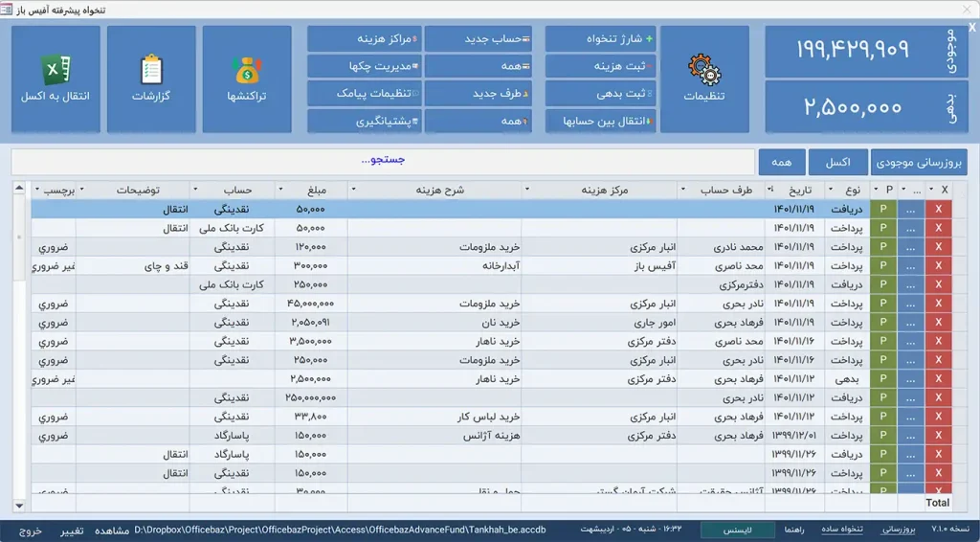The height and width of the screenshot is (542, 980).
Task: Close the blue dashboard panel with white X
Action: click(x=972, y=28)
